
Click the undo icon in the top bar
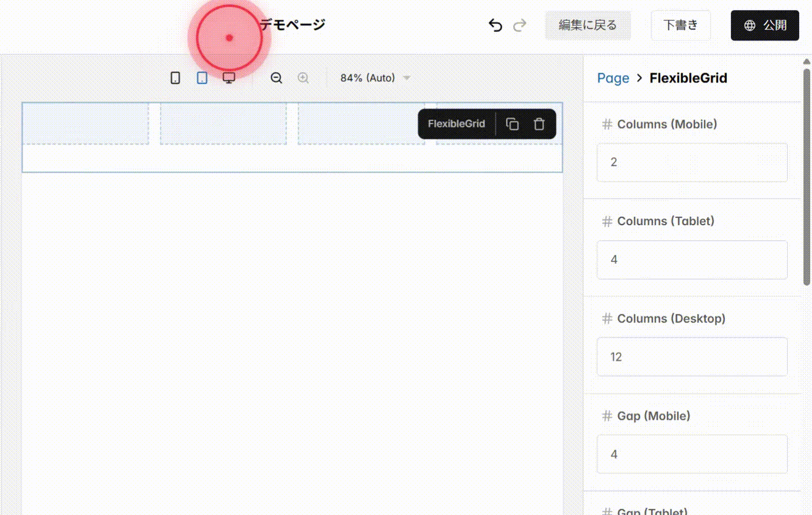click(495, 25)
